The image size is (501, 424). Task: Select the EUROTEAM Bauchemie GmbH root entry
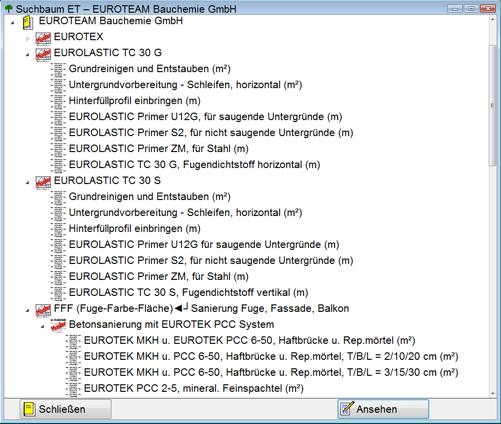(111, 21)
